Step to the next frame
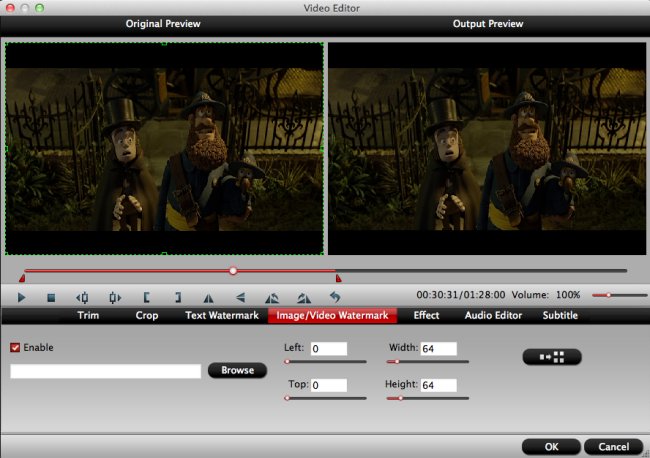The width and height of the screenshot is (650, 458). 115,297
